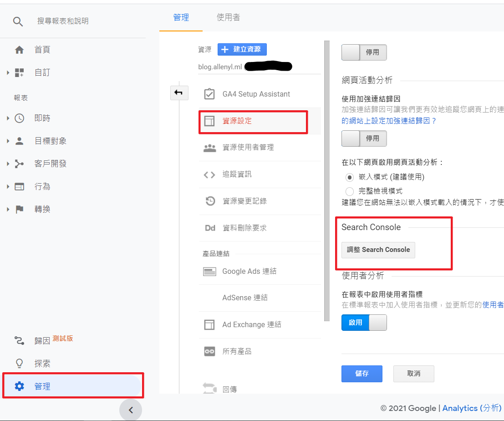
Task: Click the clock icon for 即時 reports
Action: tap(19, 118)
